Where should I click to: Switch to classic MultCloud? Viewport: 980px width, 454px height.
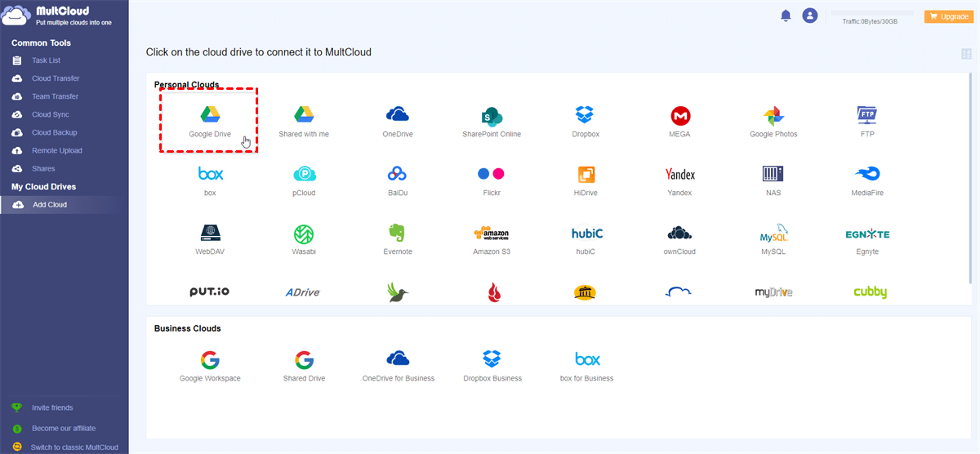click(x=74, y=447)
